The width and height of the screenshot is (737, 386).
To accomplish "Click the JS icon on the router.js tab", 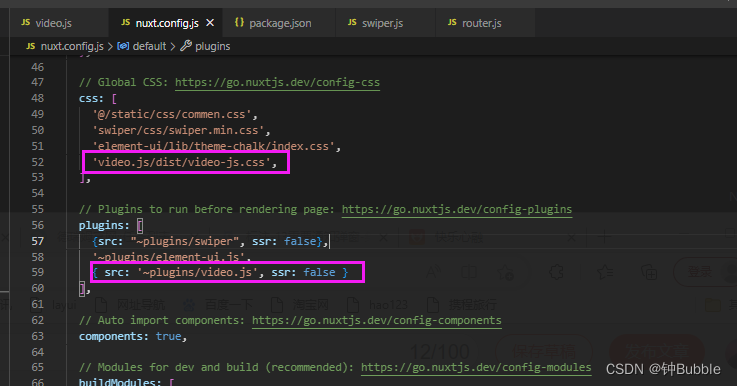I will 452,23.
